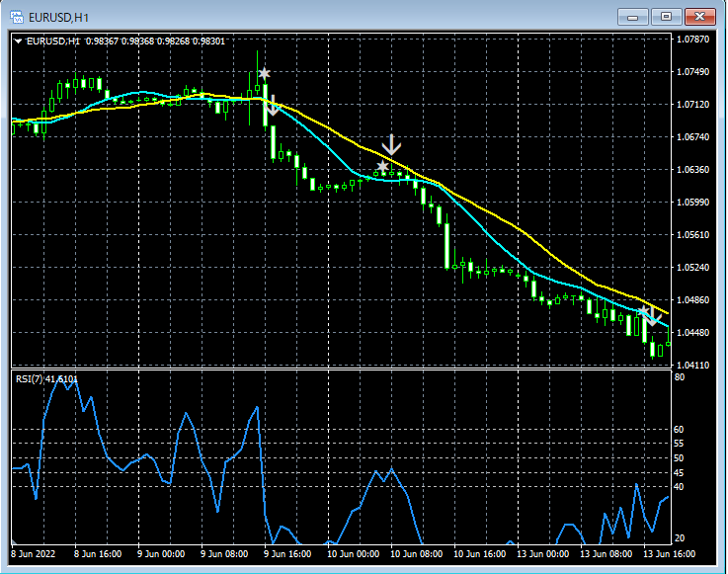This screenshot has height=574, width=728.
Task: Click the 1.05240 price scale label
Action: point(693,267)
